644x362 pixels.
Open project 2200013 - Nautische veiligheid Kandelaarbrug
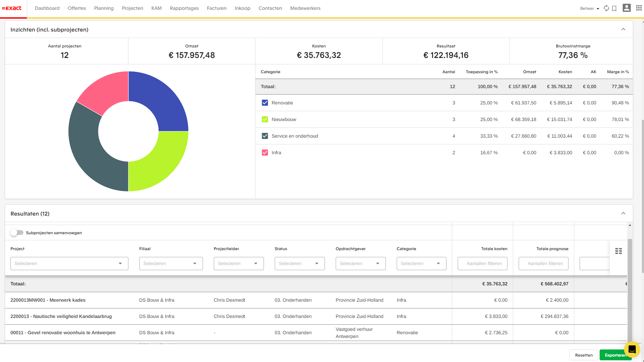(61, 316)
